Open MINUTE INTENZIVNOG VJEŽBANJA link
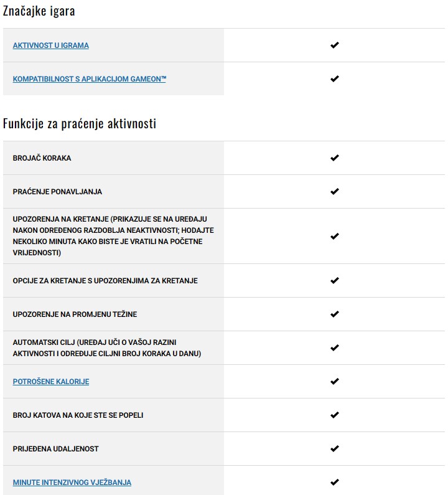This screenshot has width=448, height=495. pyautogui.click(x=72, y=483)
